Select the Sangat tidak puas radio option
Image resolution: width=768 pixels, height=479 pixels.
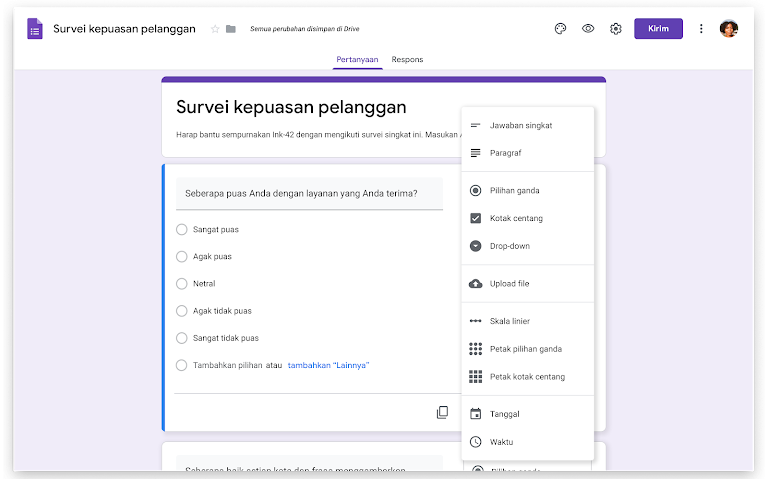pyautogui.click(x=182, y=338)
